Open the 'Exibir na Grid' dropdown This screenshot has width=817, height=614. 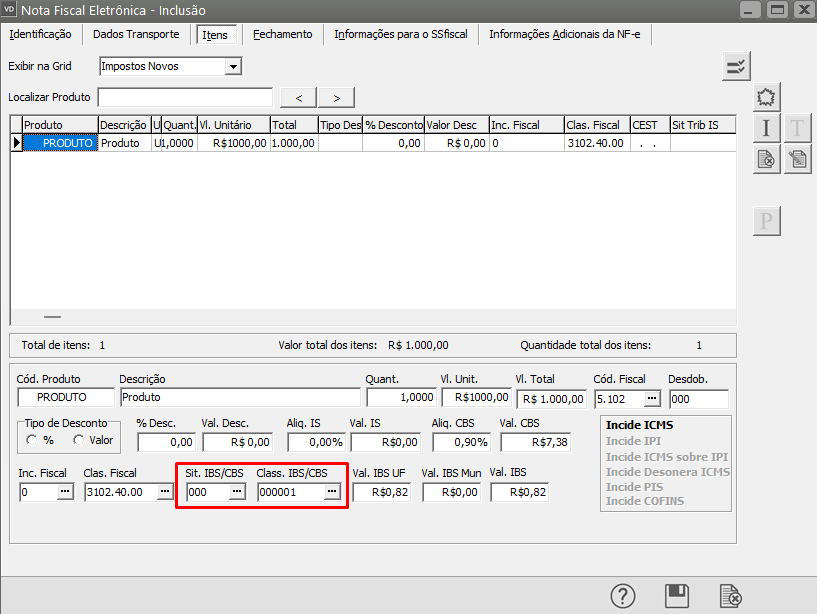tap(233, 67)
